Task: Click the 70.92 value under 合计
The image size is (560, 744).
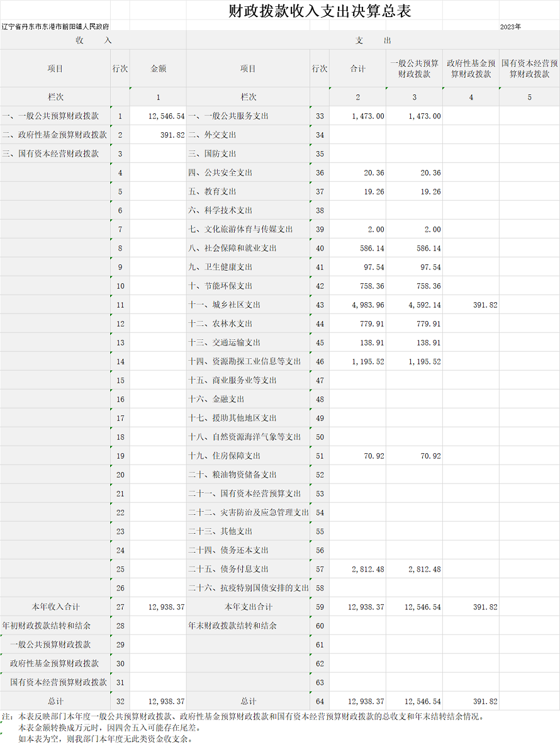Action: coord(374,456)
